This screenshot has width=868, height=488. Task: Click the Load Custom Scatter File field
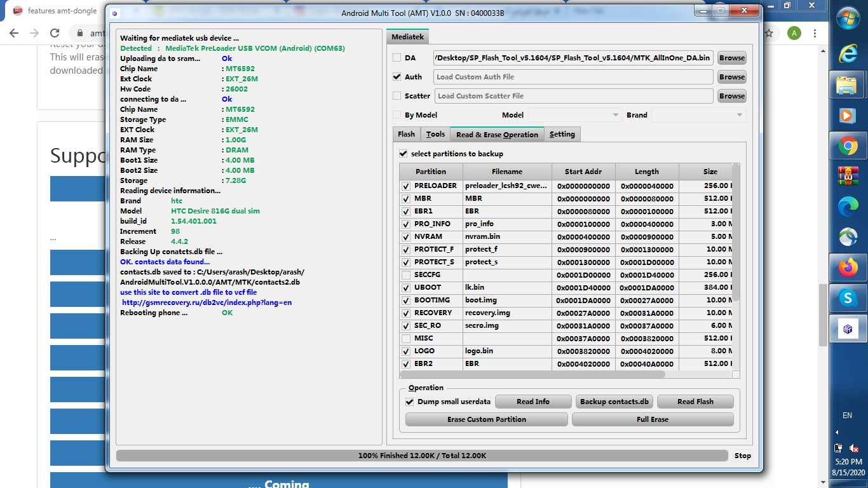(x=573, y=96)
